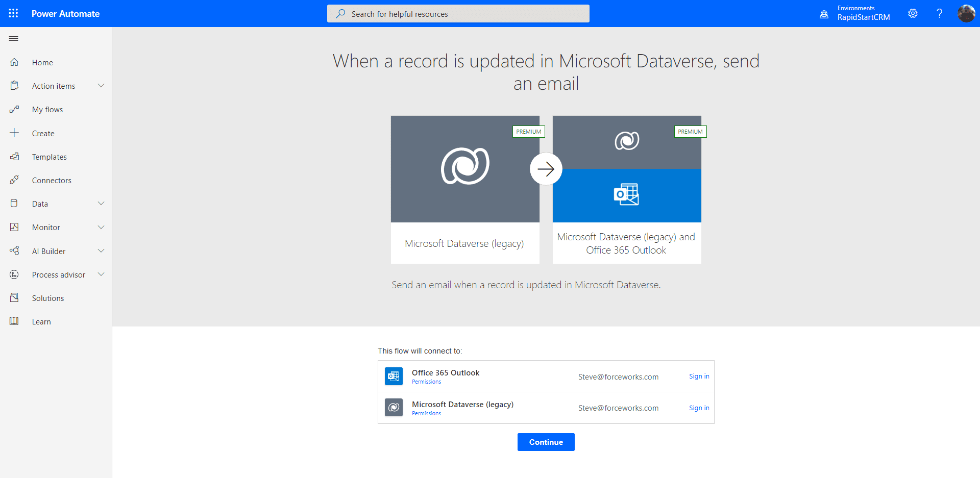Open Power Automate settings gear
The width and height of the screenshot is (980, 478).
pyautogui.click(x=913, y=13)
